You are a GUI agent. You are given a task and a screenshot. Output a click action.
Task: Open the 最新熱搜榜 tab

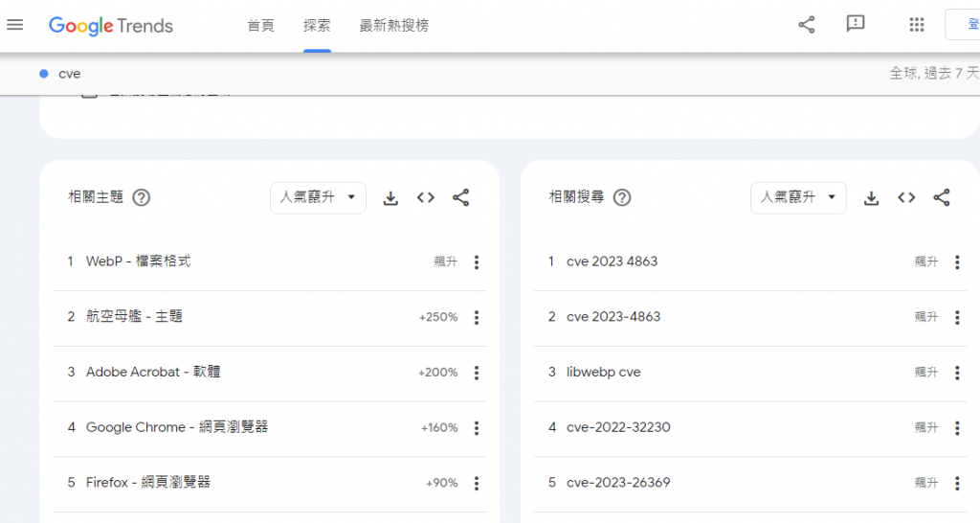click(x=393, y=26)
